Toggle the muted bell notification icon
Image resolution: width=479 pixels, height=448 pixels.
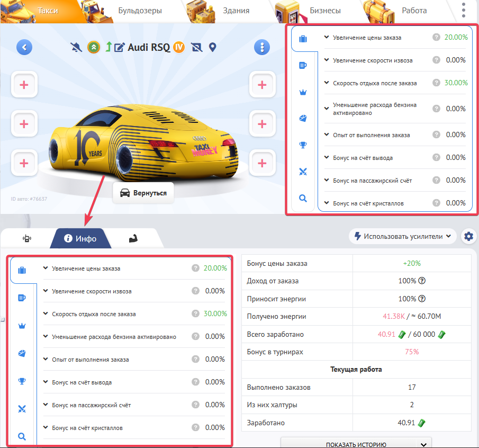click(x=77, y=48)
